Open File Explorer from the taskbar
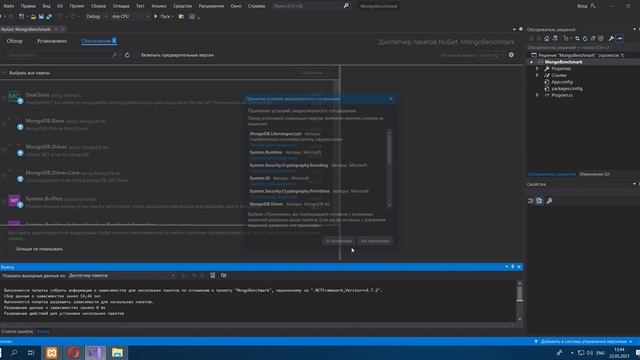Screen dimensions: 640x360 (117, 353)
